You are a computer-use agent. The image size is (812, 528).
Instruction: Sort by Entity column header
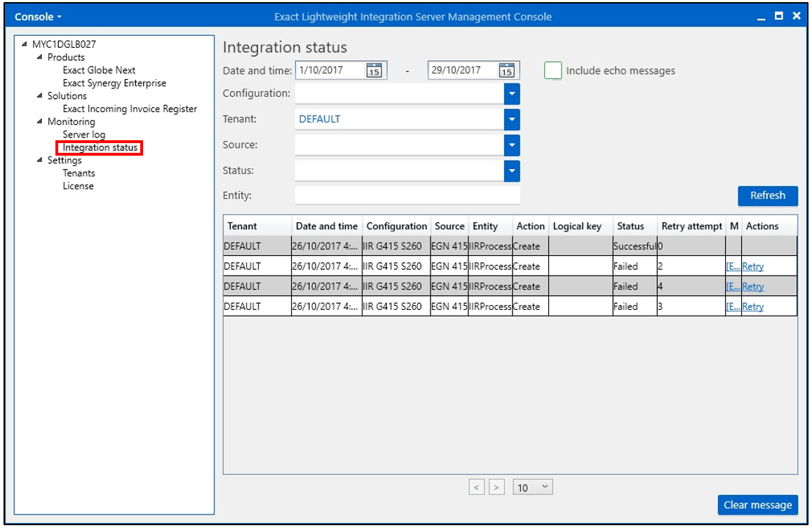pos(490,226)
